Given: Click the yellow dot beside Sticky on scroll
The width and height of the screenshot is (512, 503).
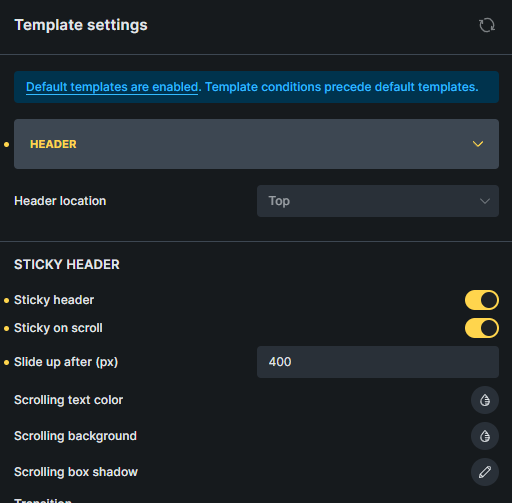Looking at the screenshot, I should [6, 328].
